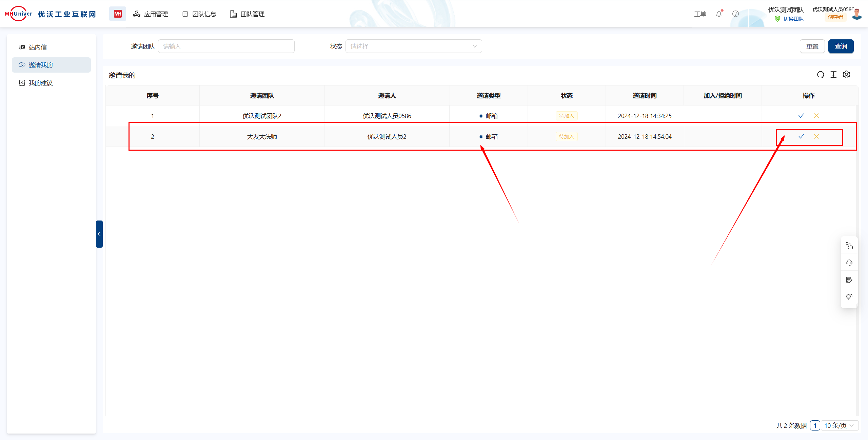Image resolution: width=868 pixels, height=440 pixels.
Task: Click the customer service headset icon
Action: (849, 263)
